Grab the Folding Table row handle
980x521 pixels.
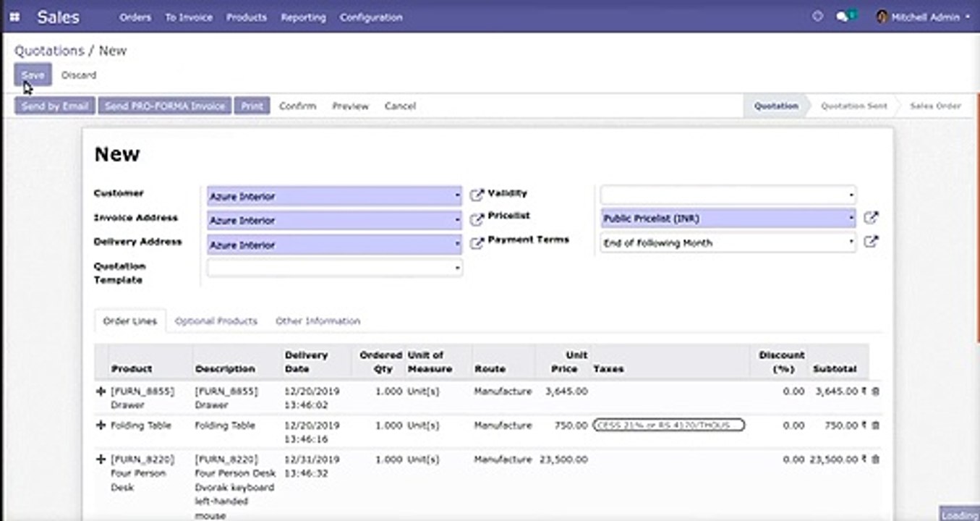pyautogui.click(x=101, y=425)
